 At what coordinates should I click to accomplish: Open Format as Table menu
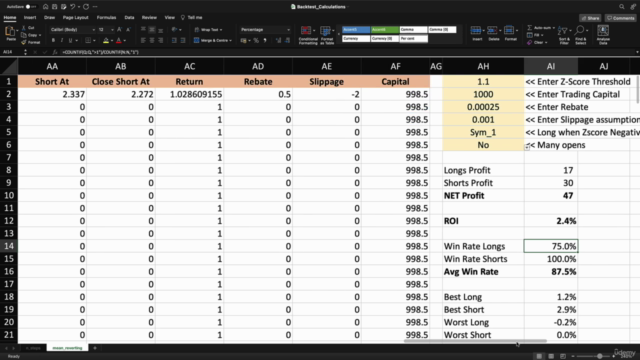[327, 35]
